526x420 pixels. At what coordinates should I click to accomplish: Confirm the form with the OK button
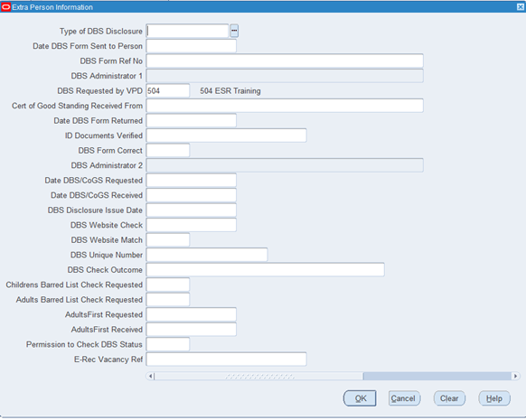click(x=360, y=398)
